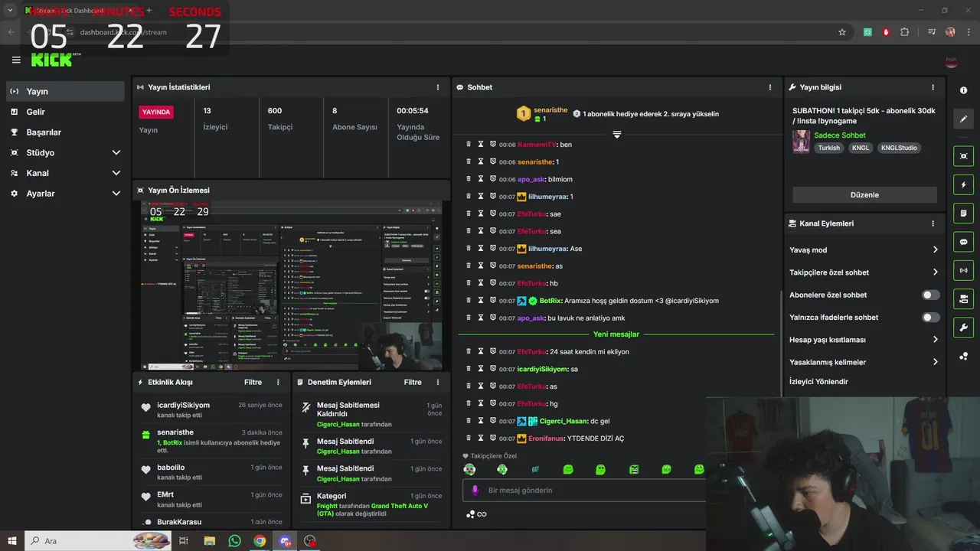Screen dimensions: 980x551
Task: Collapse the pinned leaderboard banner arrow in chat
Action: pyautogui.click(x=616, y=134)
